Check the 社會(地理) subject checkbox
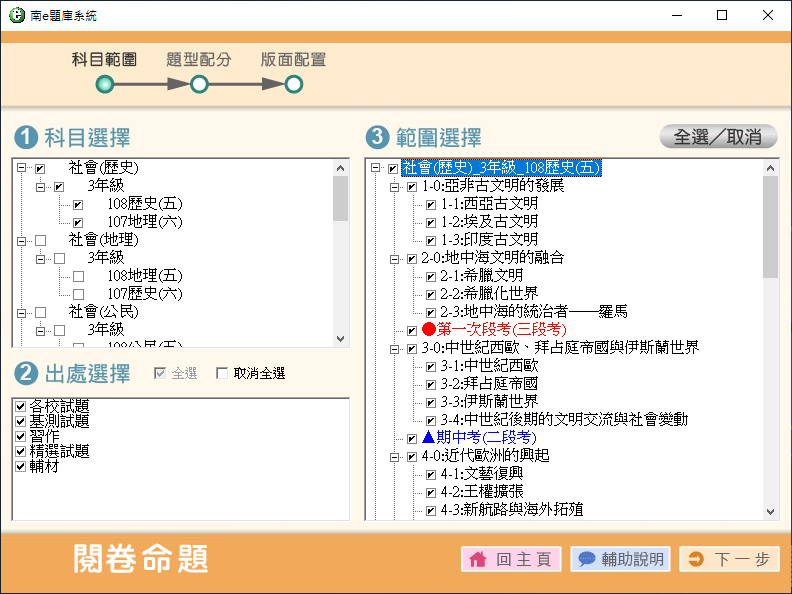The width and height of the screenshot is (792, 594). (40, 241)
